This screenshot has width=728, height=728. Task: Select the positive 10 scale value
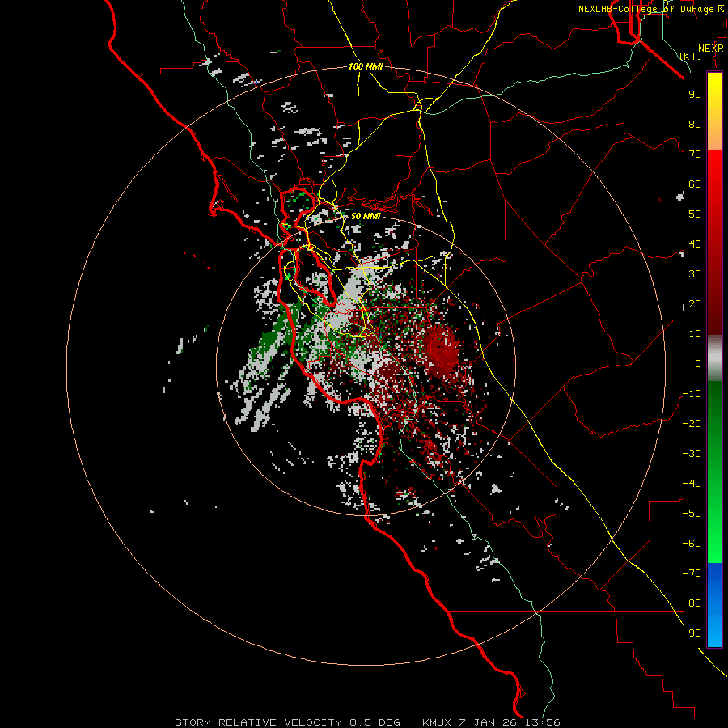[695, 334]
